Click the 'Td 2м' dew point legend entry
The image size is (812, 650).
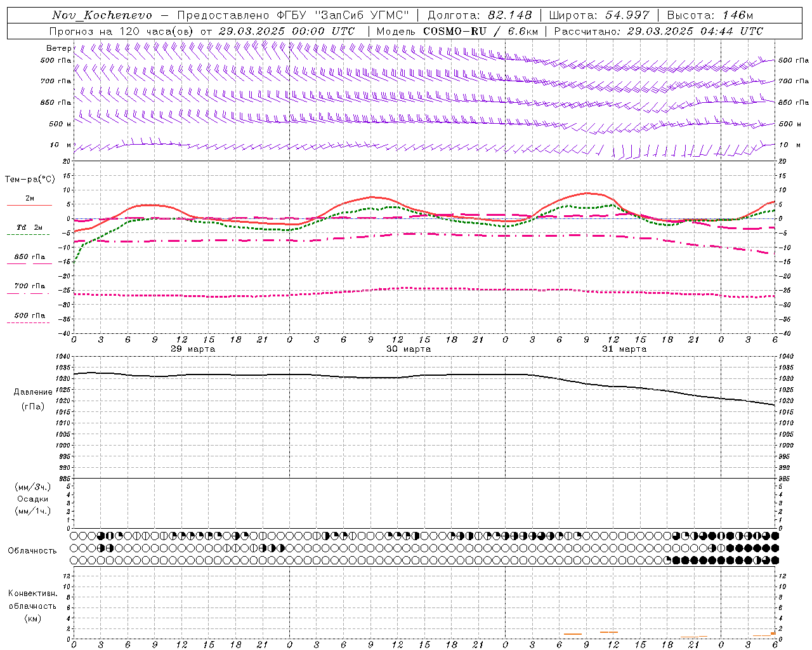[30, 227]
